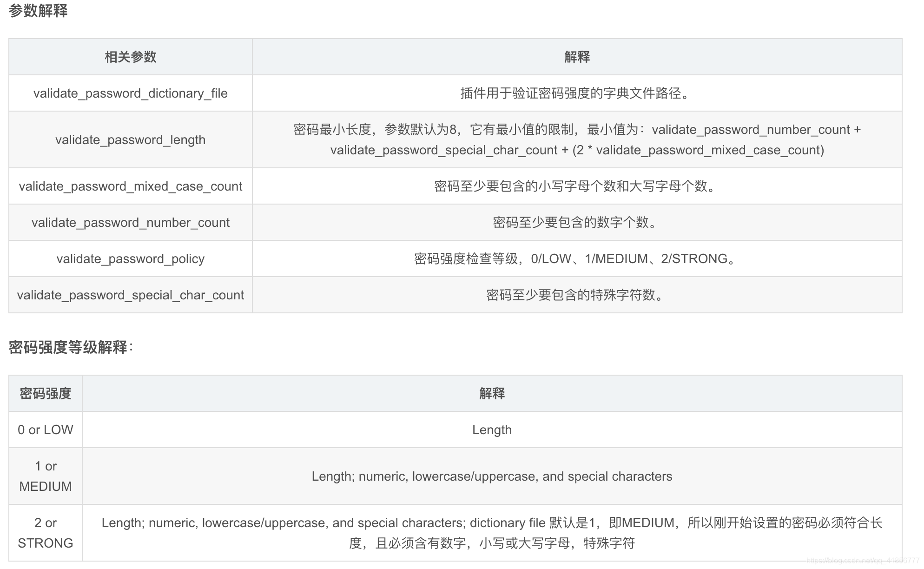Viewport: 924px width, 569px height.
Task: Click the 相关参数 column header
Action: point(131,57)
